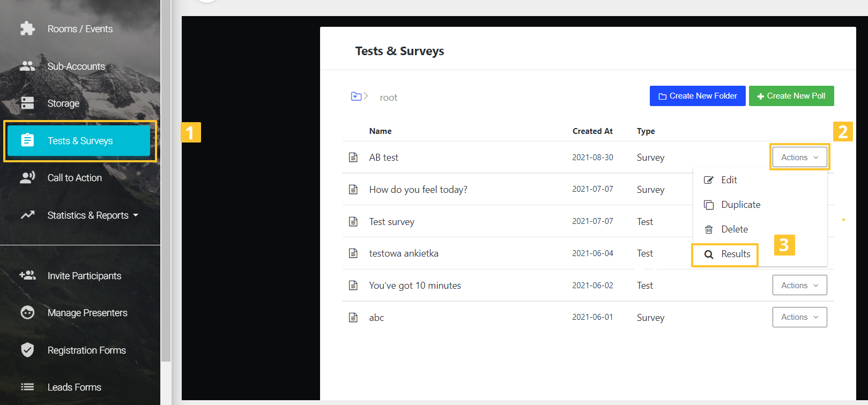Open Registration Forms in the sidebar

(86, 350)
